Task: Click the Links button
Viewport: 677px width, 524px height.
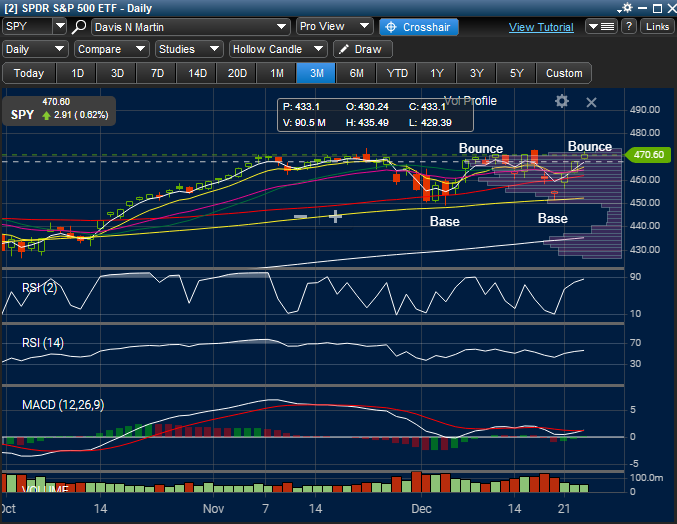Action: pos(657,27)
